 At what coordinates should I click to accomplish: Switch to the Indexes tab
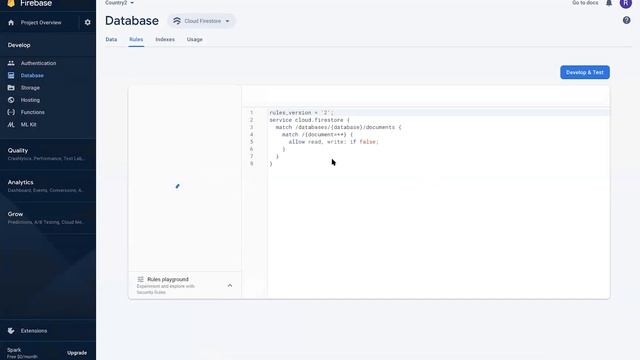click(165, 40)
